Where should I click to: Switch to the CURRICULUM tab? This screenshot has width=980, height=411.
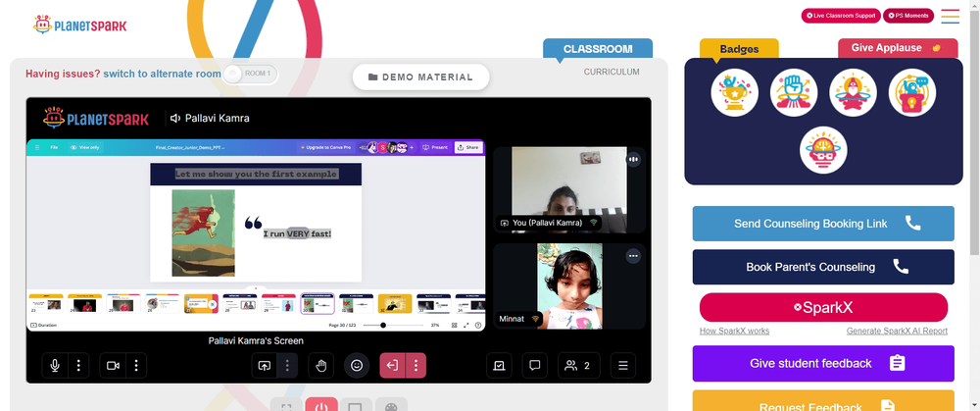[x=612, y=72]
